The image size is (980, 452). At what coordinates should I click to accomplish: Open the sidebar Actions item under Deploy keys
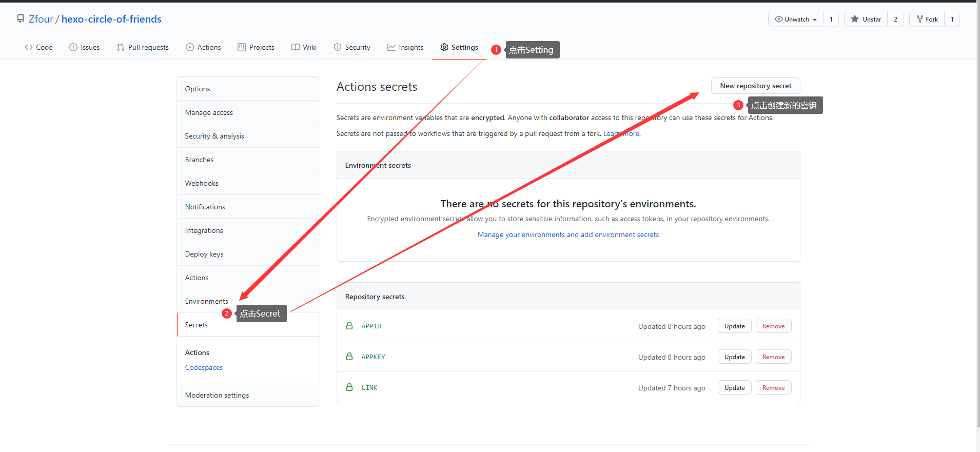pyautogui.click(x=248, y=278)
